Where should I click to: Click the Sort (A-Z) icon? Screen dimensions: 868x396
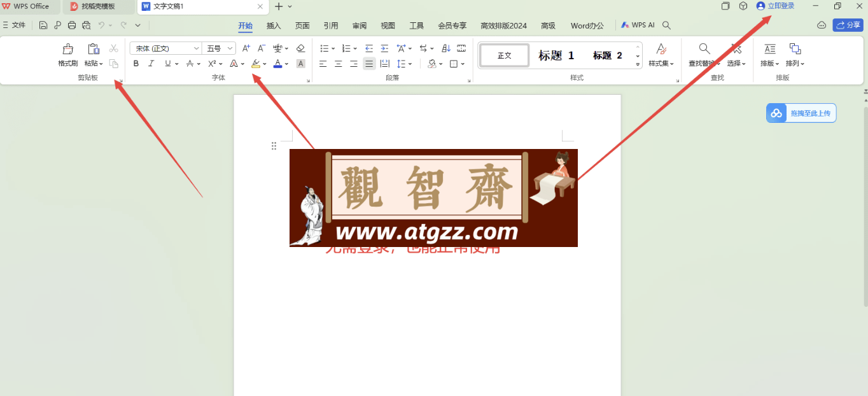point(446,48)
